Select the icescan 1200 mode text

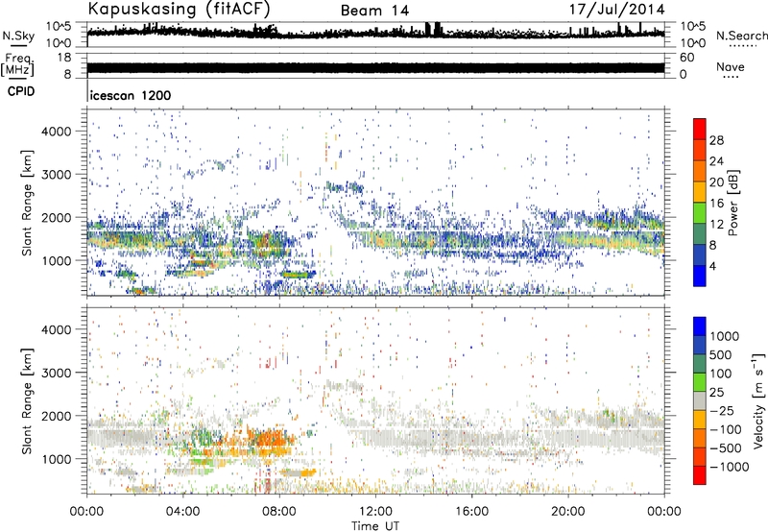(x=131, y=95)
